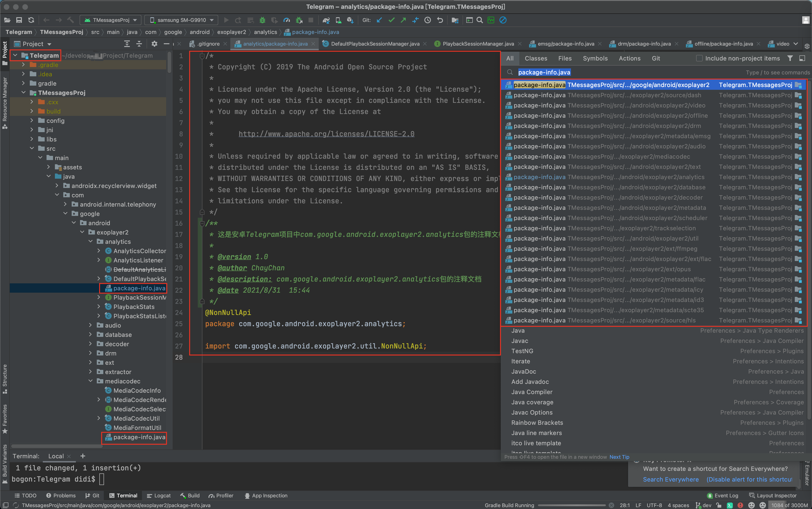The image size is (812, 509).
Task: Toggle the Project tool window side tab
Action: pos(5,54)
